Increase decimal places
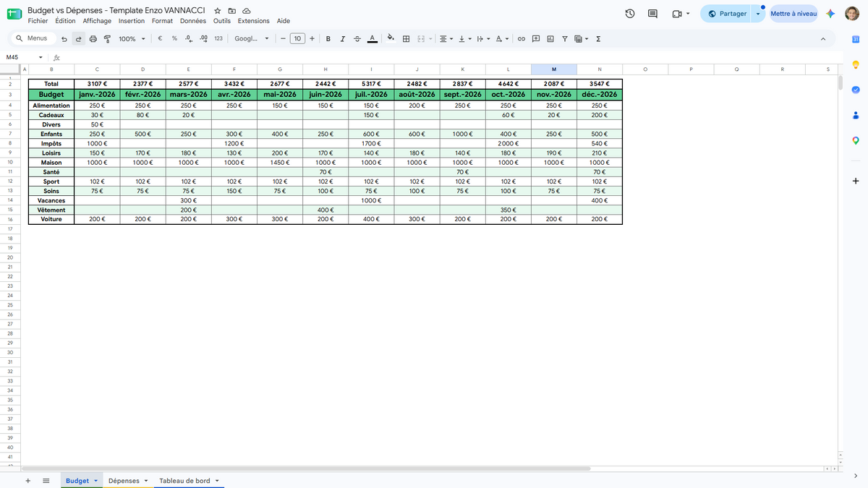868x488 pixels. (x=203, y=39)
